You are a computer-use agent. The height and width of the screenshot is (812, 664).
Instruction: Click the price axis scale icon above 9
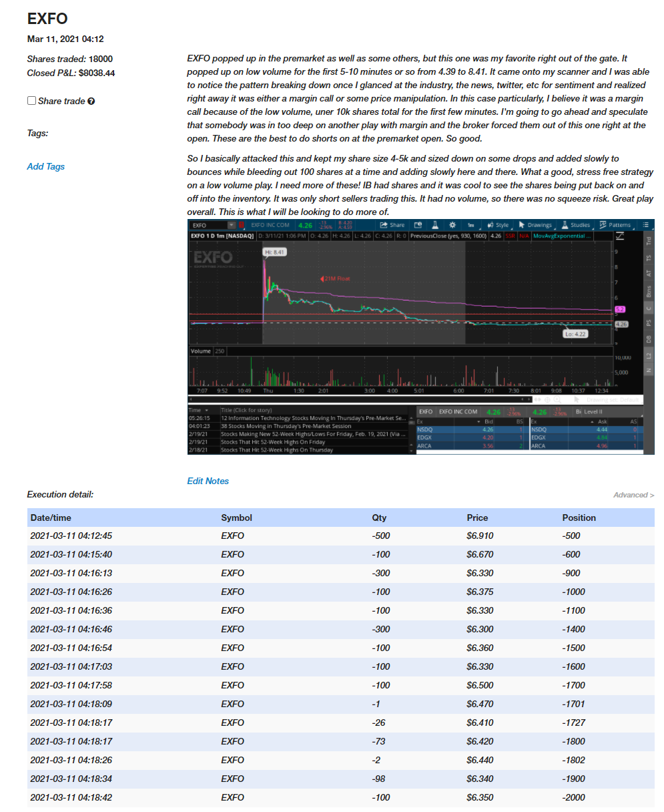point(619,236)
